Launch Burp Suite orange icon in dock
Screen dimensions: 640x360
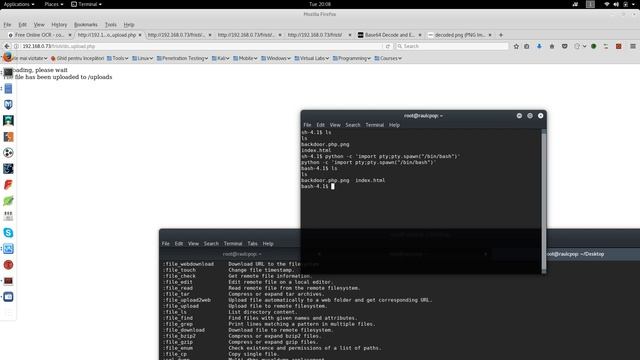8,137
